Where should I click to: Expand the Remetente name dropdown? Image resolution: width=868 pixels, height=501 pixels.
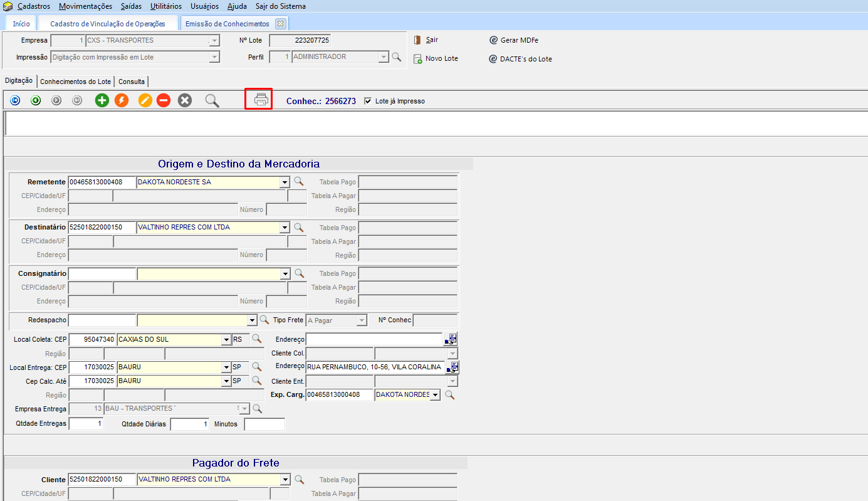tap(285, 182)
